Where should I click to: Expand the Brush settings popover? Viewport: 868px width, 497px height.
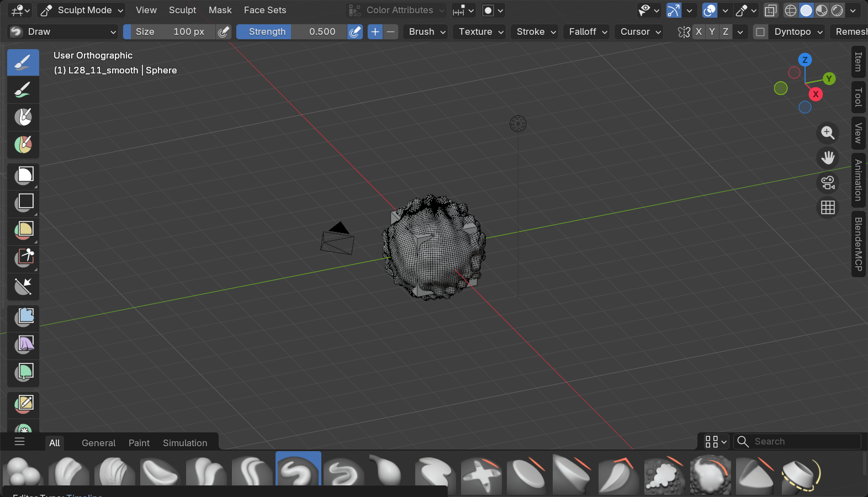(427, 32)
